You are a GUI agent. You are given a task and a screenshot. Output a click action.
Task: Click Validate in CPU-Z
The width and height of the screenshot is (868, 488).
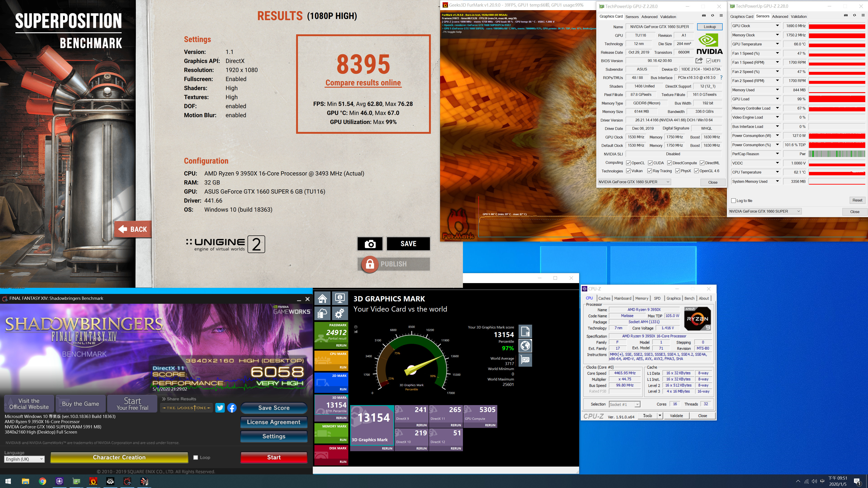676,416
